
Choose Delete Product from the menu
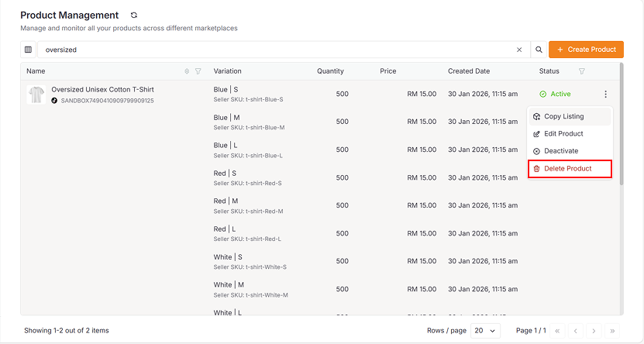[570, 169]
